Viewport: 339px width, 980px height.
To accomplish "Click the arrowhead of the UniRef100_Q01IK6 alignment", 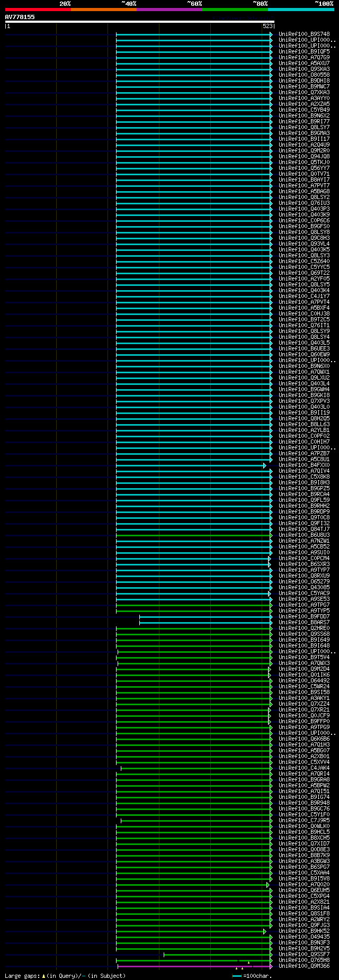I will pyautogui.click(x=269, y=676).
